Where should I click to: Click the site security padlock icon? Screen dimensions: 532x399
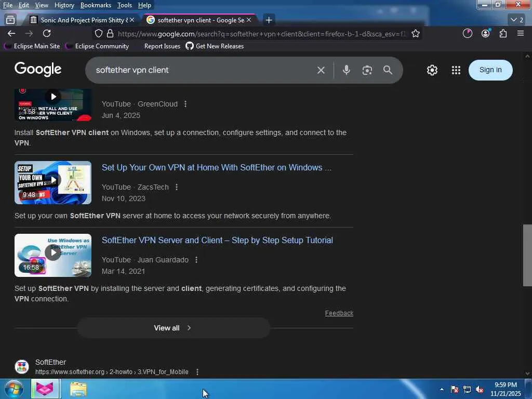click(110, 33)
